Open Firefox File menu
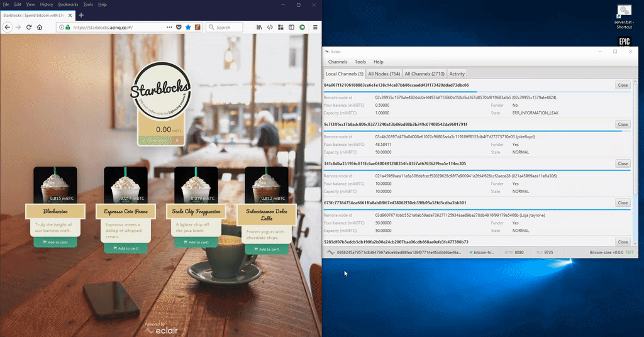644x337 pixels. pyautogui.click(x=6, y=4)
